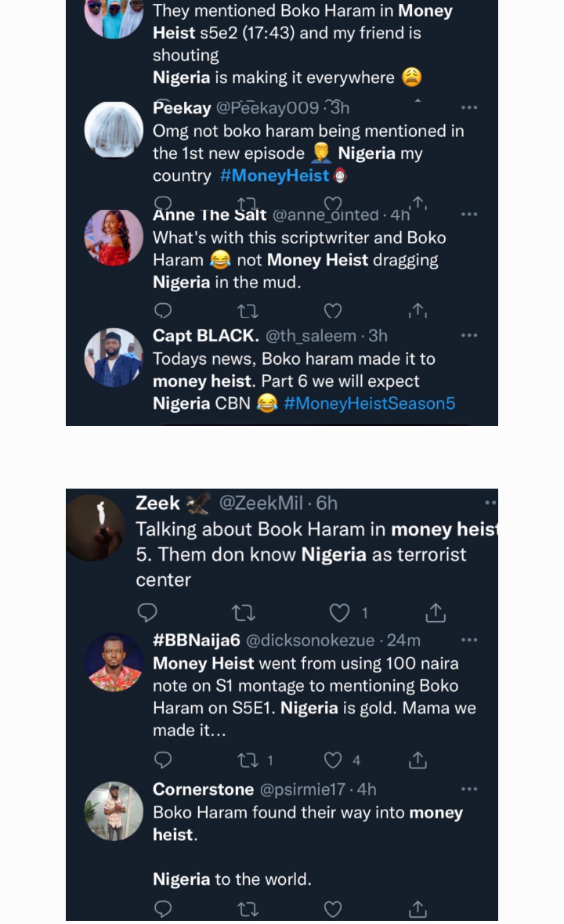
Task: Open more options for Cornerstone's tweet
Action: tap(469, 789)
